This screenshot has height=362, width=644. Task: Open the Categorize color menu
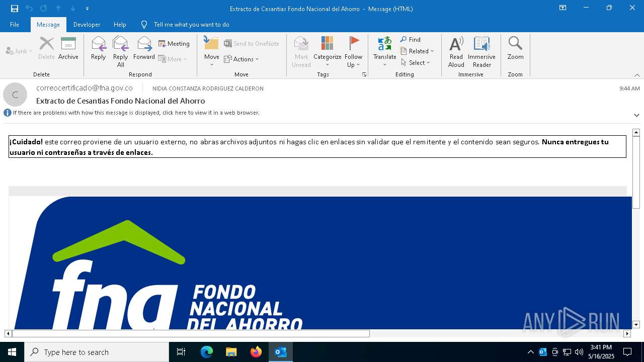click(328, 51)
